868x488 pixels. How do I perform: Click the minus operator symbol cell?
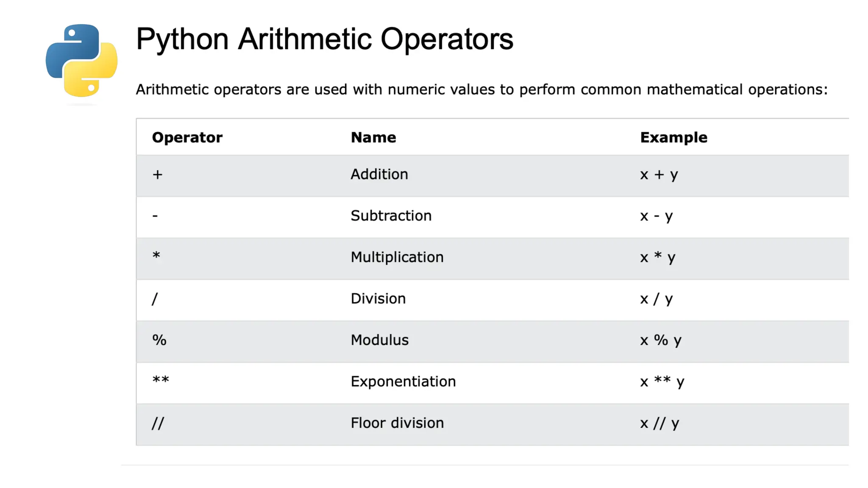[155, 216]
